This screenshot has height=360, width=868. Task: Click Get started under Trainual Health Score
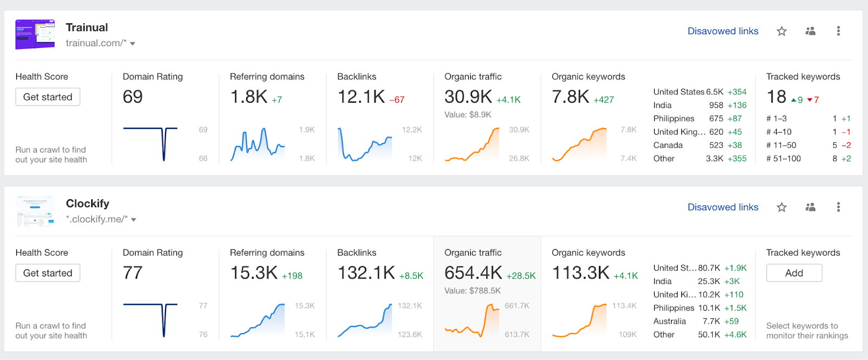tap(48, 97)
